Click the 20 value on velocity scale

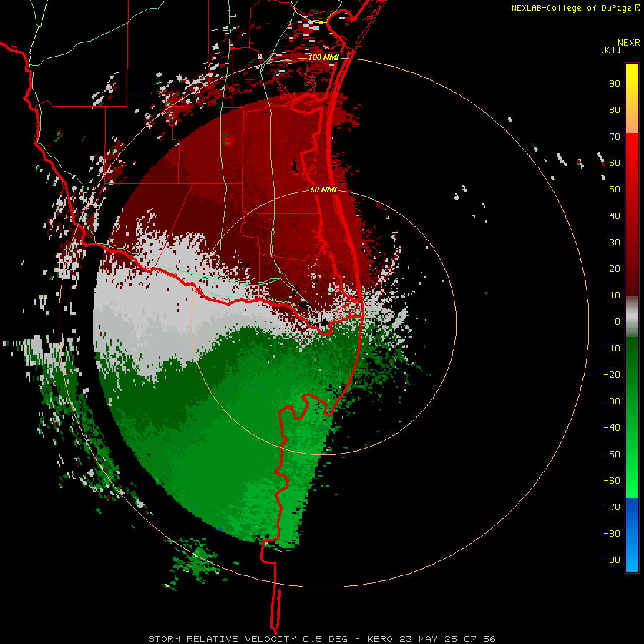(x=615, y=268)
